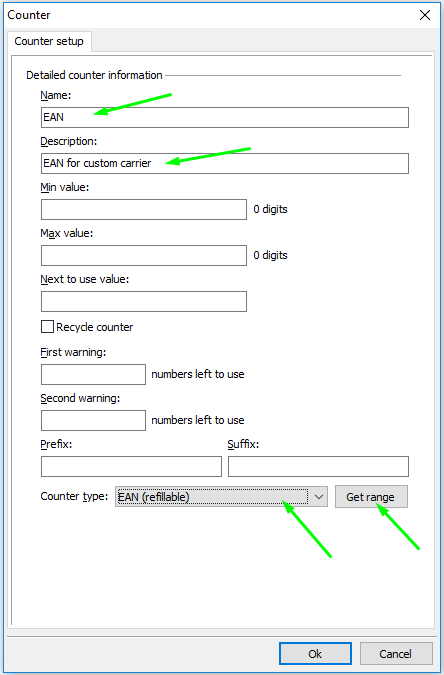Open the Counter type combo box showing EAN (refillable)
This screenshot has height=675, width=444.
[221, 497]
